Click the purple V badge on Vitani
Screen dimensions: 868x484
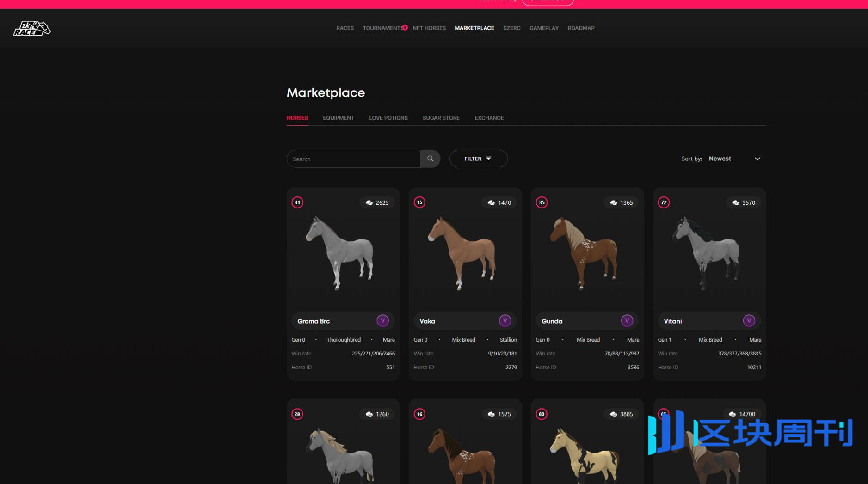tap(749, 321)
